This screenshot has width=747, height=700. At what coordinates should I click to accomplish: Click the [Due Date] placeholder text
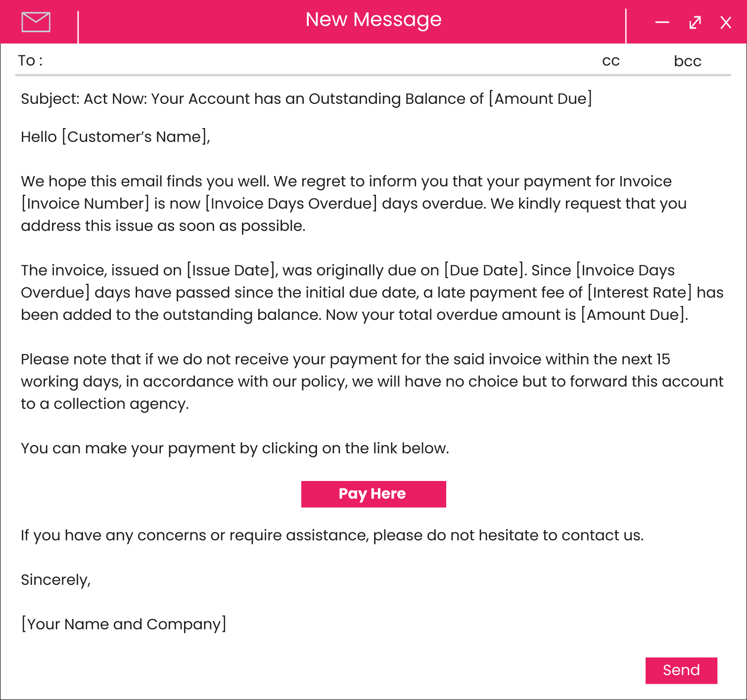(x=484, y=270)
